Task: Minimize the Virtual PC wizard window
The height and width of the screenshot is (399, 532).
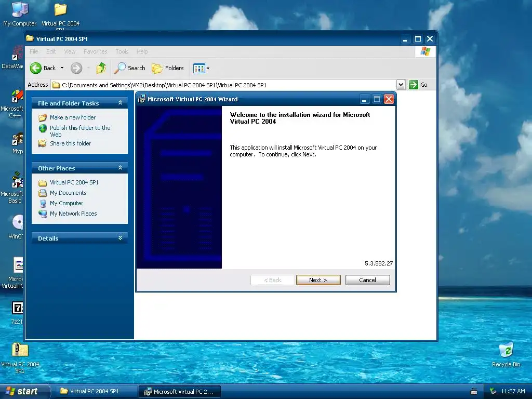Action: click(x=364, y=99)
